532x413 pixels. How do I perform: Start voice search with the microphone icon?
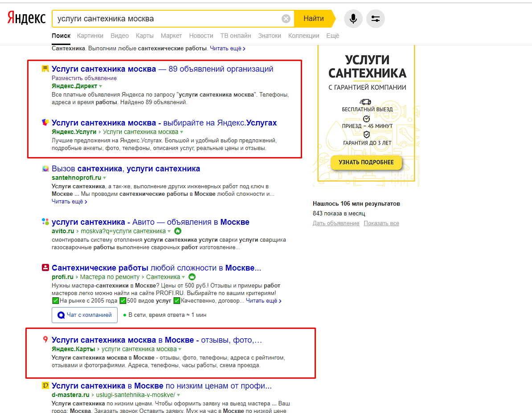click(353, 19)
